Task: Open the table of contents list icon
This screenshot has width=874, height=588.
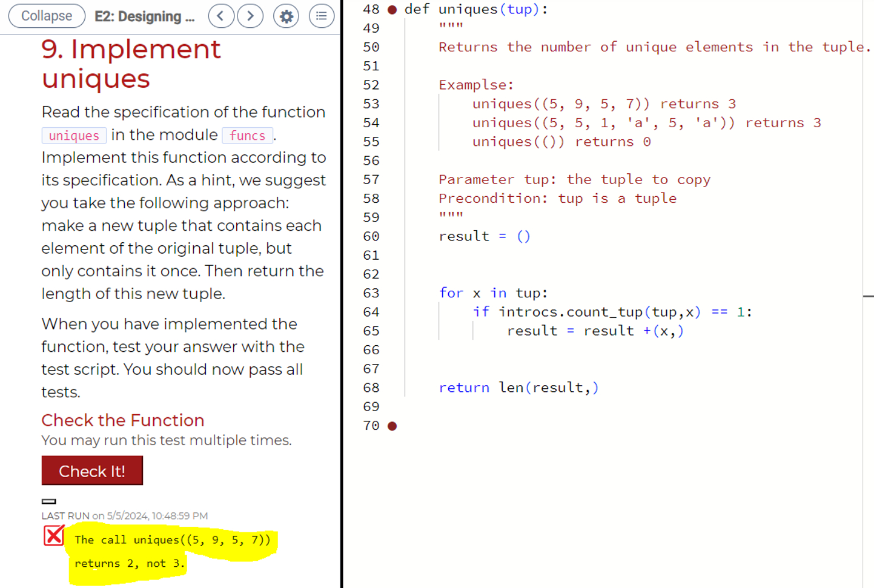Action: coord(322,16)
